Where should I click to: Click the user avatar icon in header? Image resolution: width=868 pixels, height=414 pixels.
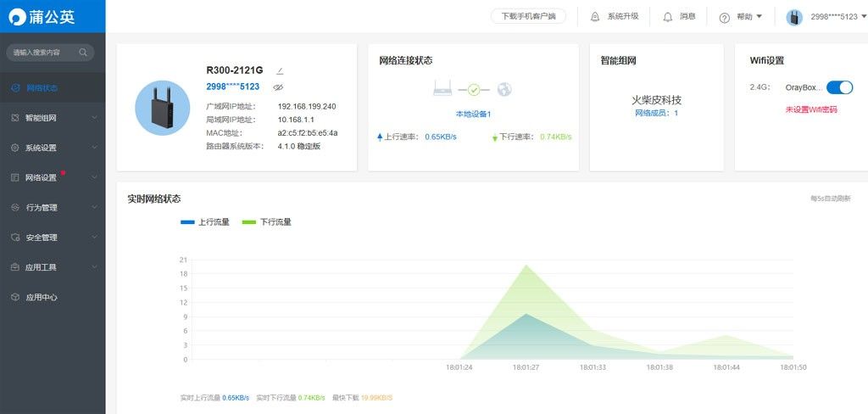pyautogui.click(x=794, y=17)
